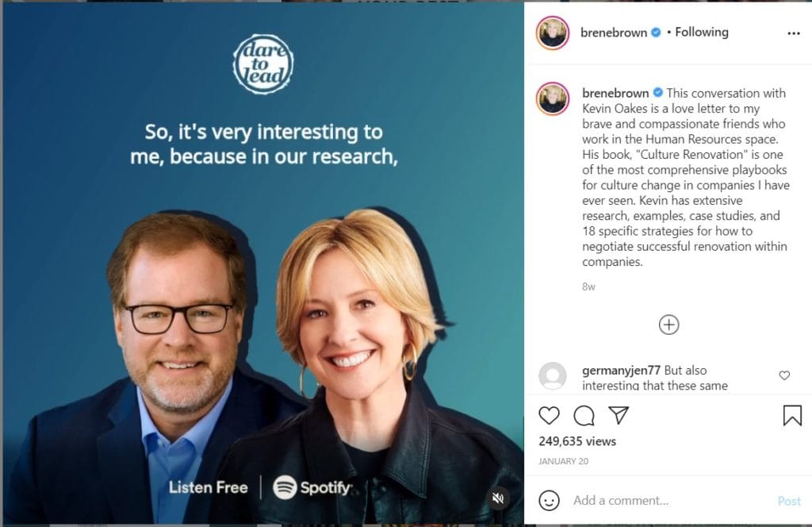Click the Spotify logo on the video
This screenshot has height=527, width=812.
pos(312,487)
